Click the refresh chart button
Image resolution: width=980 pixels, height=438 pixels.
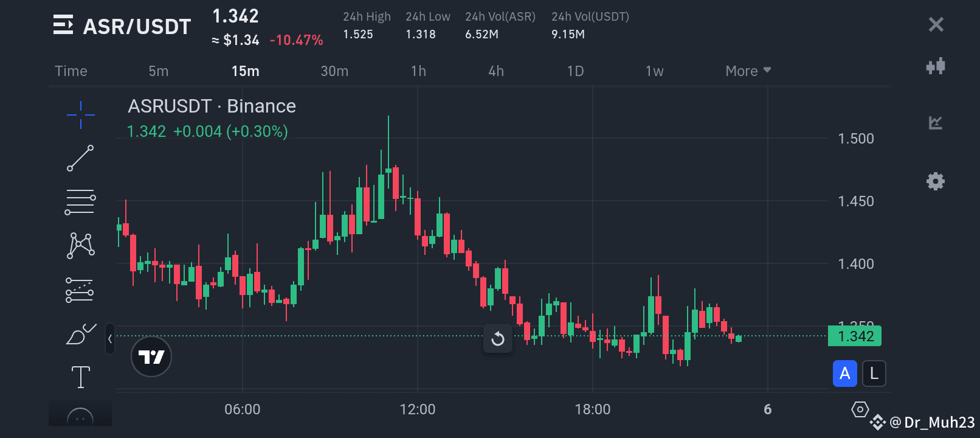(497, 339)
